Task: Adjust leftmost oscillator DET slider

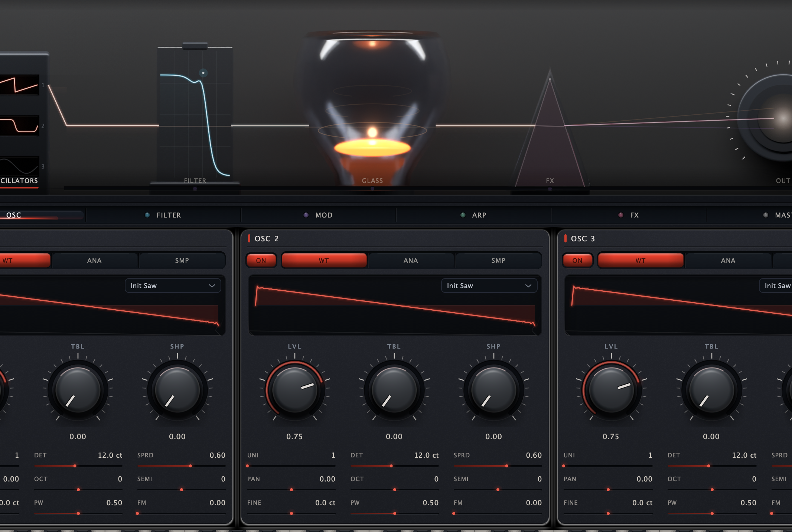Action: [78, 466]
